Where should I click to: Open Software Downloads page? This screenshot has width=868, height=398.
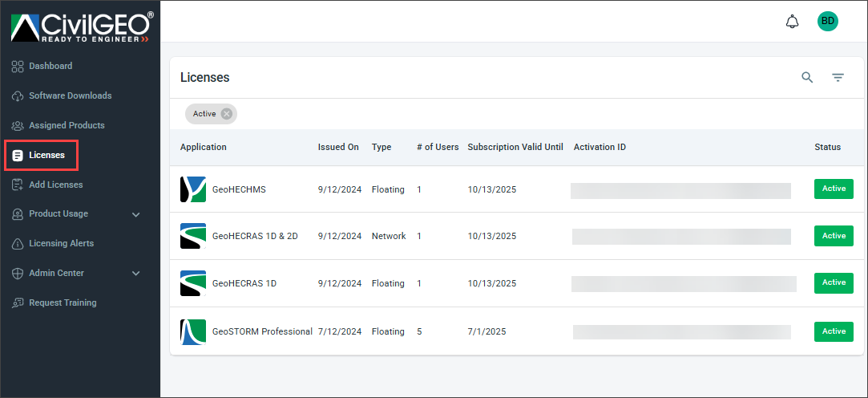(71, 96)
